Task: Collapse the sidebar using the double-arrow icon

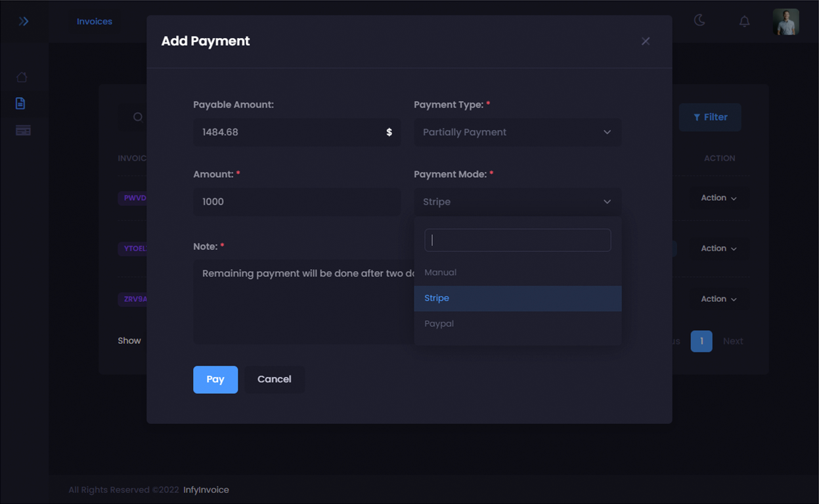Action: (x=24, y=21)
